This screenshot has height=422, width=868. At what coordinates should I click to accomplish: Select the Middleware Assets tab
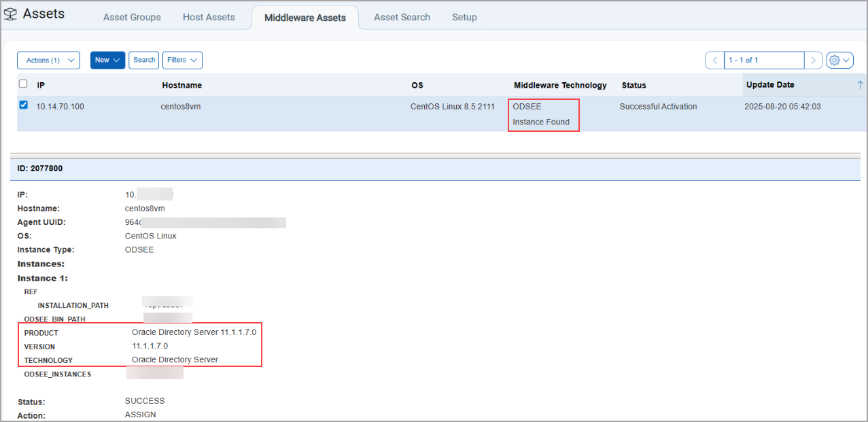(x=305, y=18)
